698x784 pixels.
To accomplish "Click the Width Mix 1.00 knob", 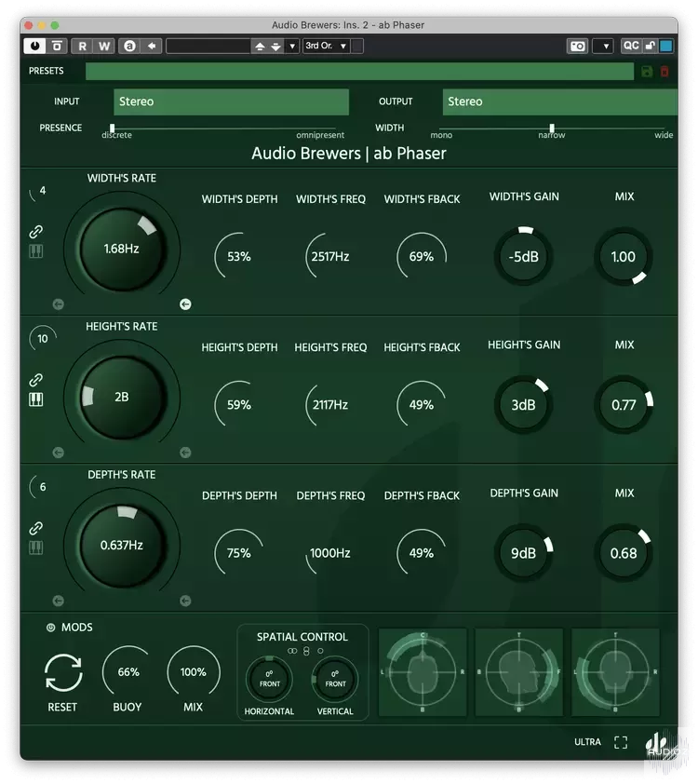I will (624, 256).
